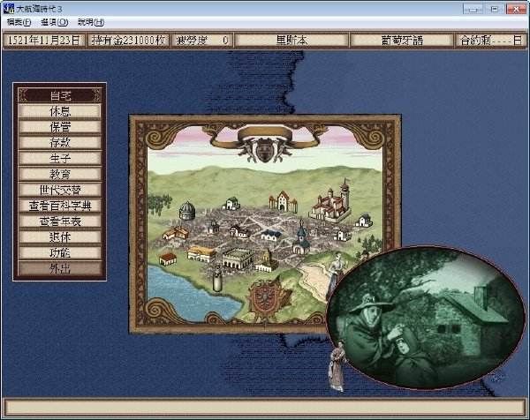Click the date 1521年11月23日

[44, 41]
